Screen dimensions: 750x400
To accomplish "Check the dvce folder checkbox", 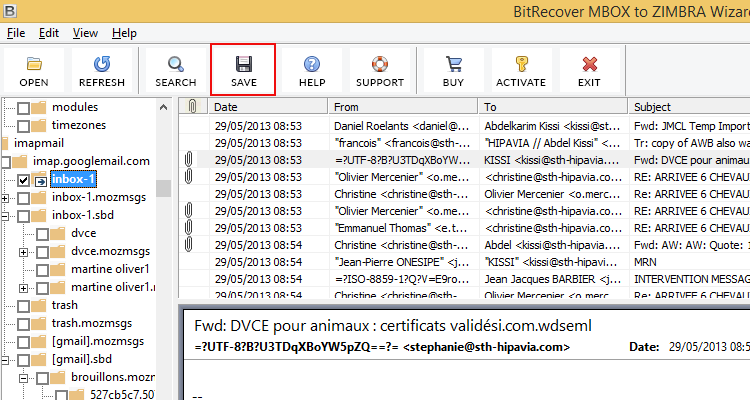I will tap(43, 233).
